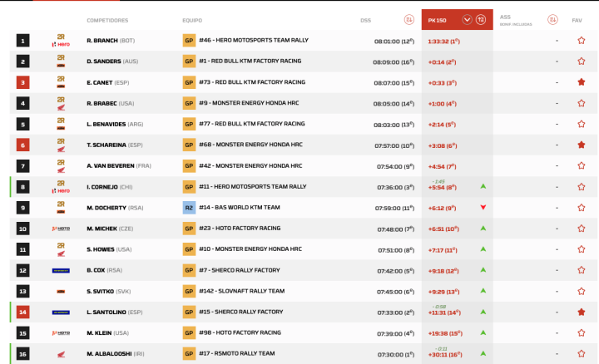
Task: Open team #142 - SLOVNAFT RALLY TEAM
Action: tap(242, 291)
